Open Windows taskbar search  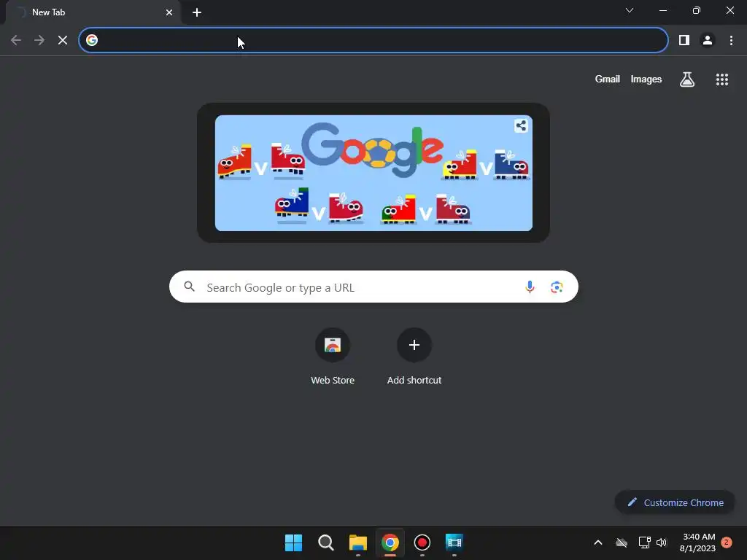point(326,542)
